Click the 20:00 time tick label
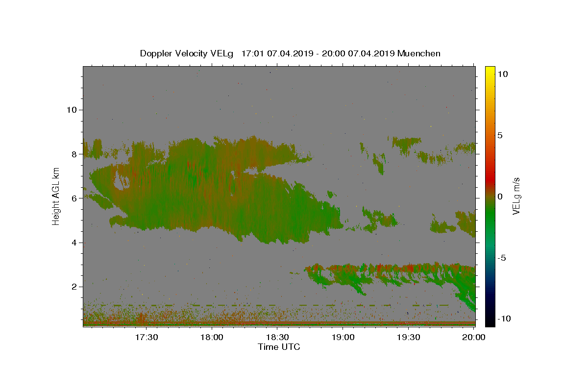The width and height of the screenshot is (588, 392). coord(474,337)
